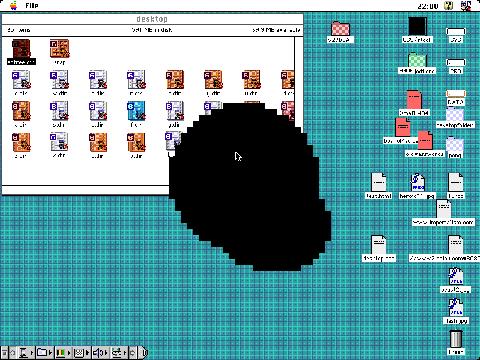Viewport: 480px width, 360px height.
Task: Open the Apple menu
Action: click(x=13, y=5)
